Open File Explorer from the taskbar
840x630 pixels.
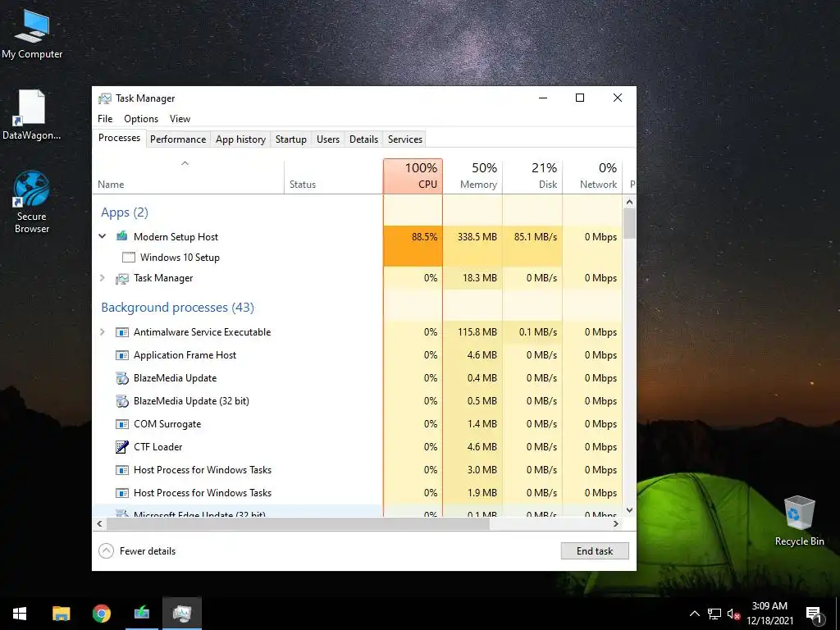click(x=61, y=614)
